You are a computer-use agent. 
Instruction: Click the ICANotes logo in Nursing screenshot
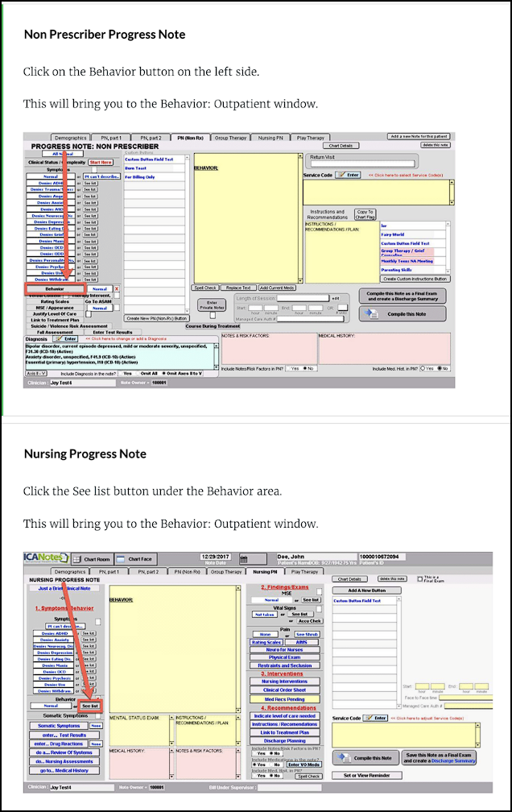(x=46, y=557)
